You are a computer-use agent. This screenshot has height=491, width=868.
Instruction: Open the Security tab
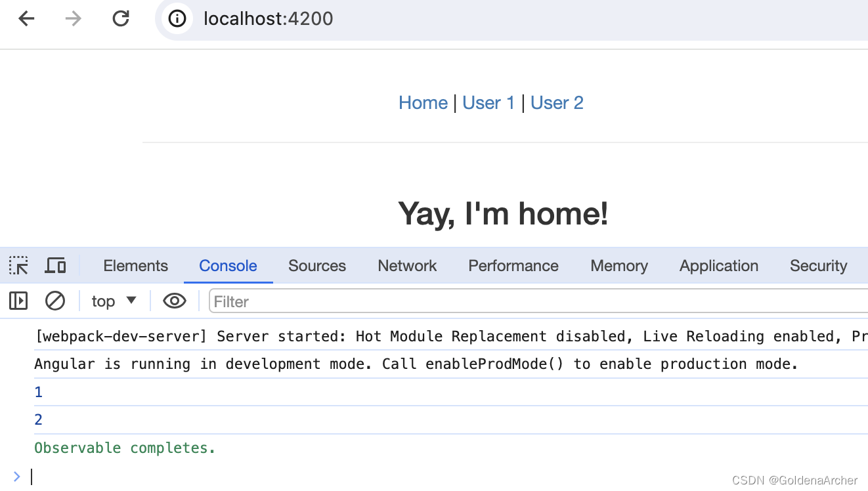[818, 266]
